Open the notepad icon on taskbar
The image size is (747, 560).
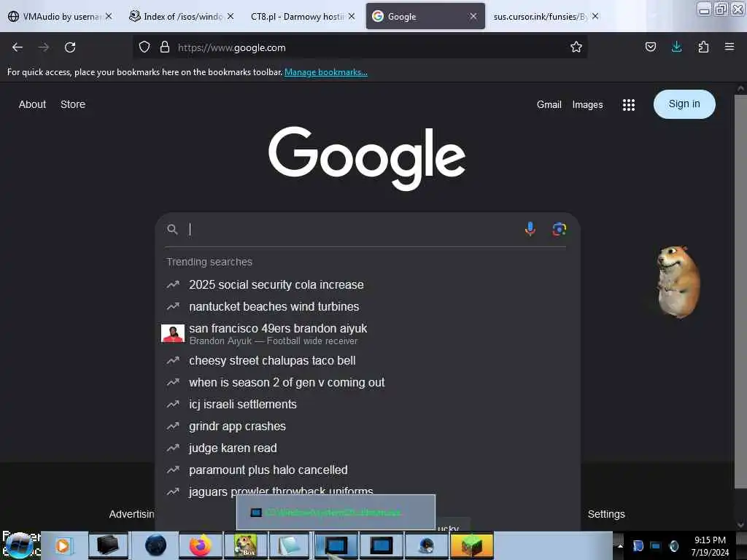point(290,545)
